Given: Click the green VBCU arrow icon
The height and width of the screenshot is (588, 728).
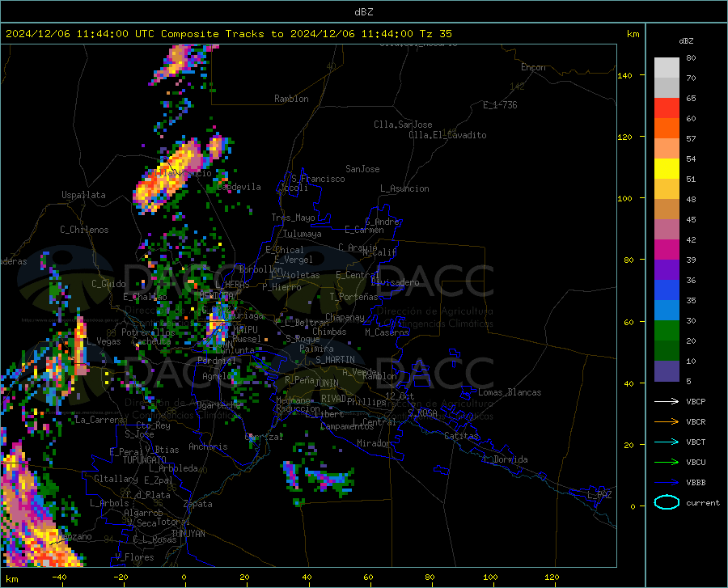Looking at the screenshot, I should click(667, 463).
